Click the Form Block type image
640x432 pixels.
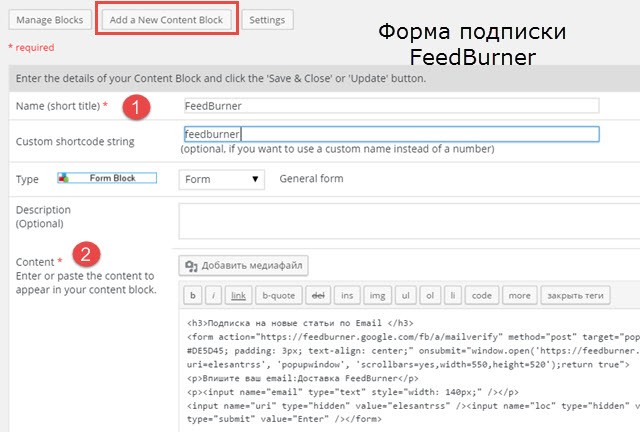[107, 178]
